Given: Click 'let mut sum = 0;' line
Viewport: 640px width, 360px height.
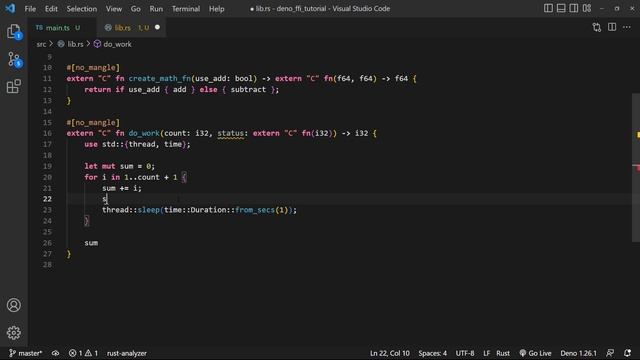Looking at the screenshot, I should pos(120,166).
